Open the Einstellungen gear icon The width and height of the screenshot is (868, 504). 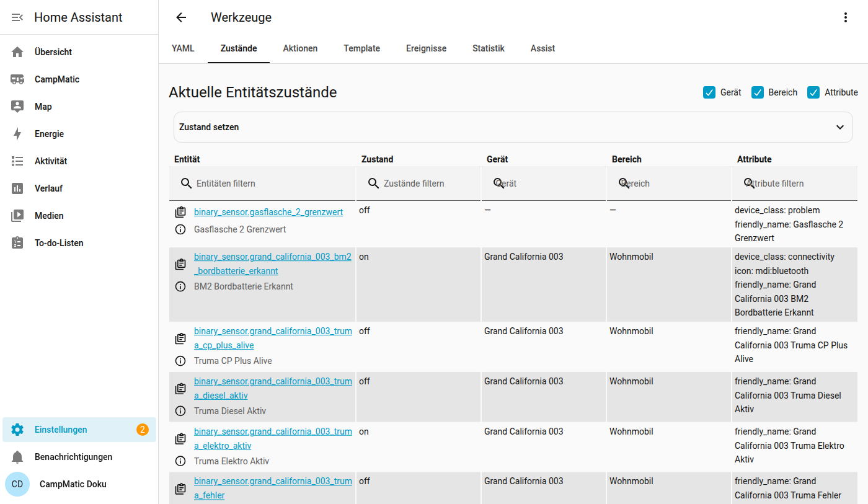(17, 430)
